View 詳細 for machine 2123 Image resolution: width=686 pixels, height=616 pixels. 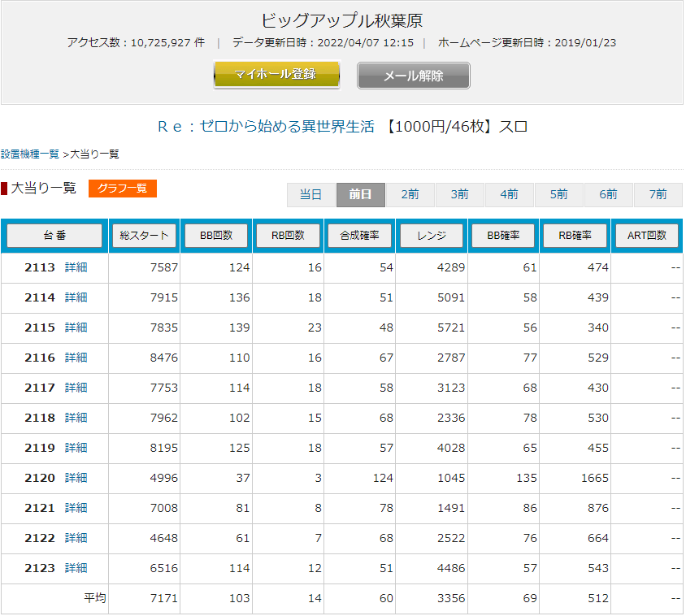(76, 568)
